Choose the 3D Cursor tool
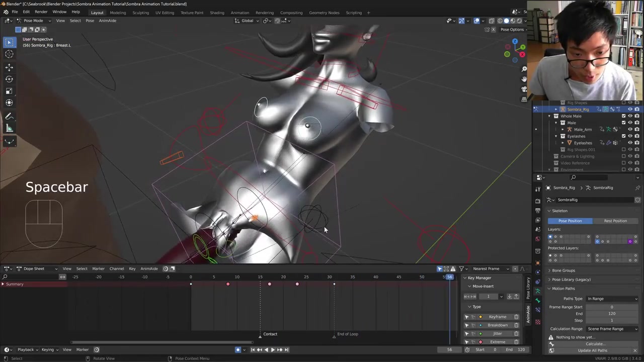The height and width of the screenshot is (362, 644). (x=9, y=54)
